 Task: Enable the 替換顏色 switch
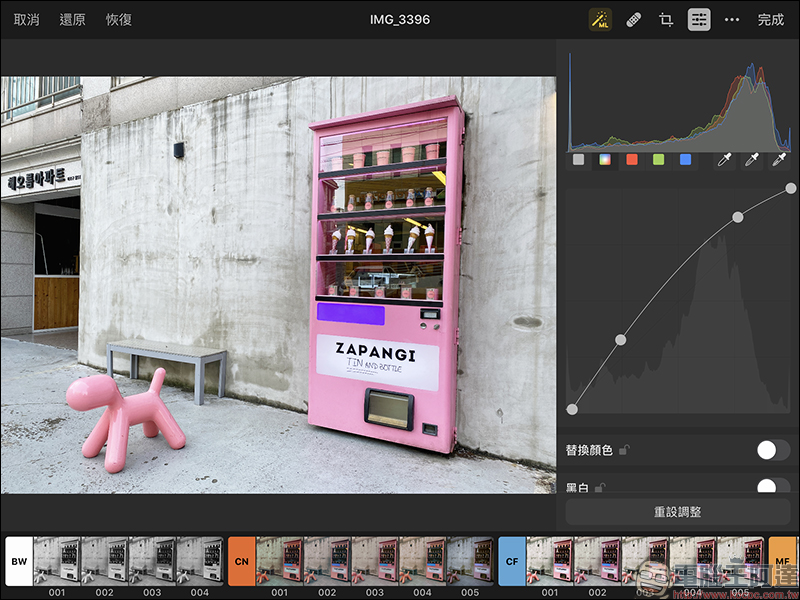[x=772, y=450]
